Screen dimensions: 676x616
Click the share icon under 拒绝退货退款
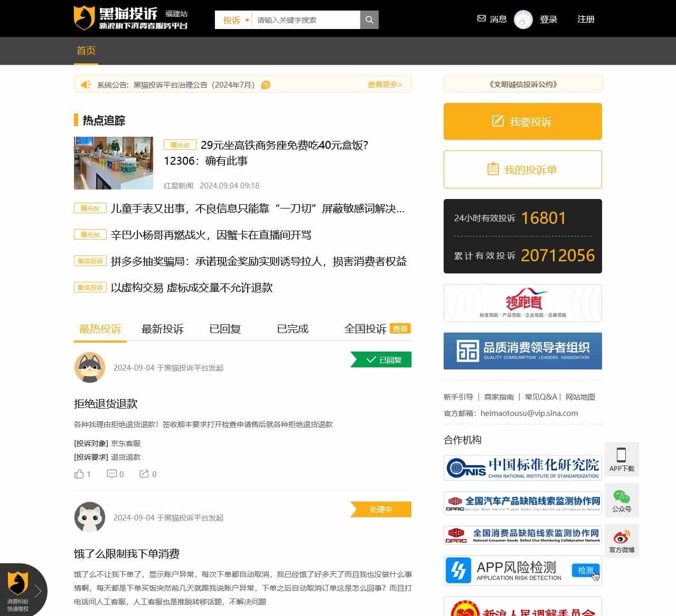[144, 474]
